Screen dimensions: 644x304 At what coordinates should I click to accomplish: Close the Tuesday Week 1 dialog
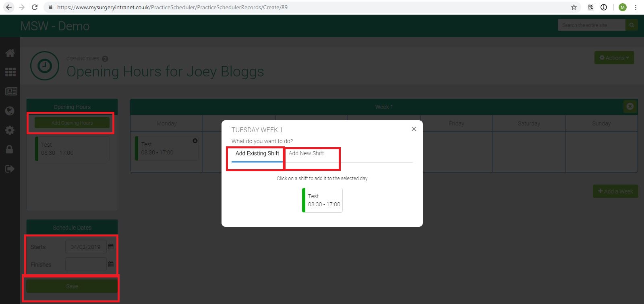(414, 129)
